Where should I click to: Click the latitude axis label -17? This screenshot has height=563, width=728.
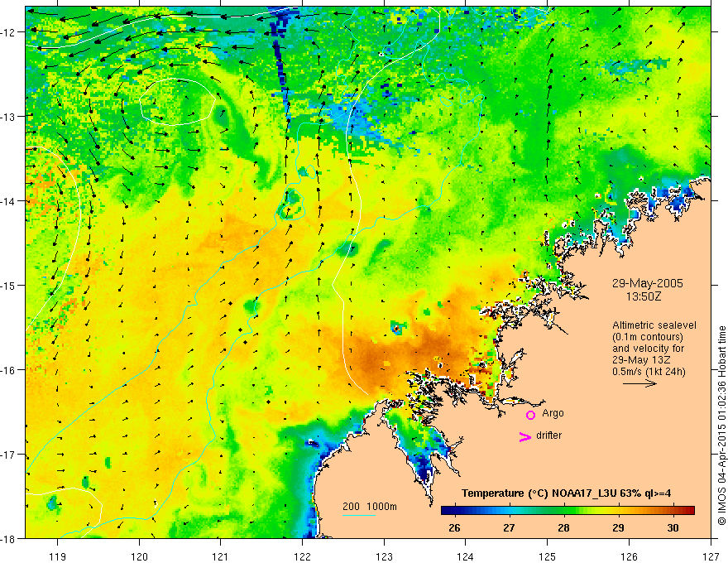pos(8,455)
